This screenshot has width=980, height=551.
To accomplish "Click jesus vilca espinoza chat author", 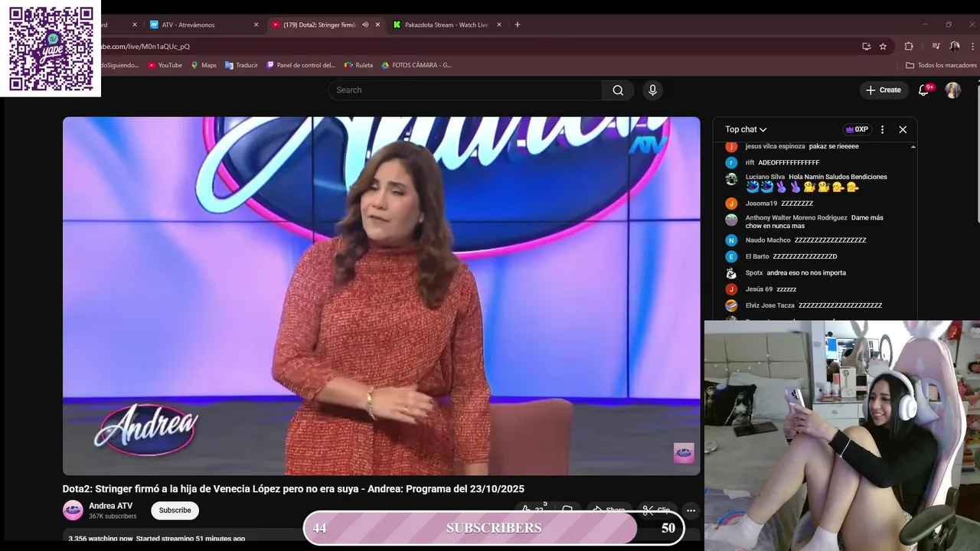I will (775, 146).
